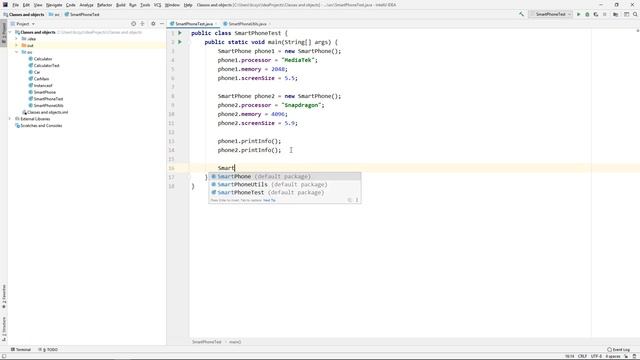640x360 pixels.
Task: Open the Build menu
Action: click(120, 5)
